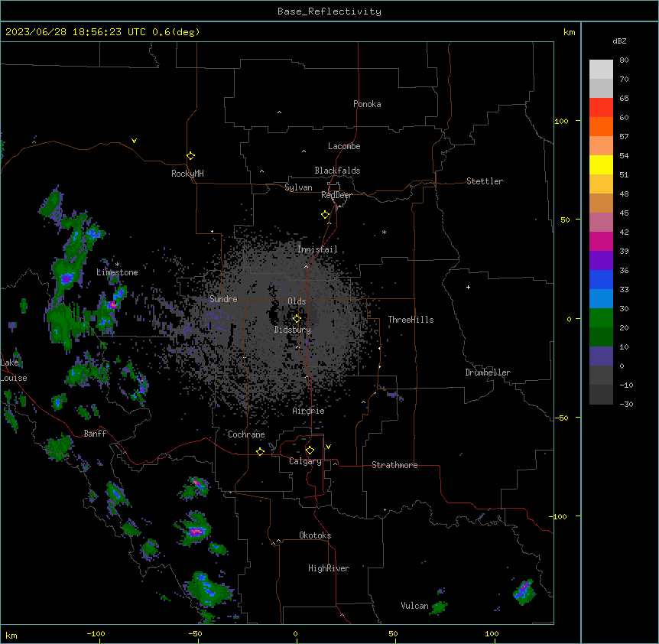Click the -100 tick label on horizontal axis
Screen dimensions: 659x644
[x=96, y=633]
